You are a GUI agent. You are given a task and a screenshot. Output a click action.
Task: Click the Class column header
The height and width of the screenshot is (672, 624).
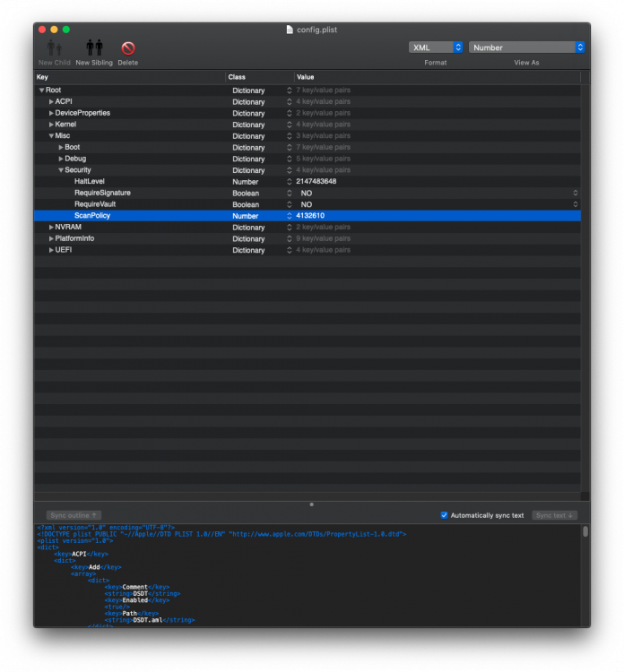tap(260, 77)
